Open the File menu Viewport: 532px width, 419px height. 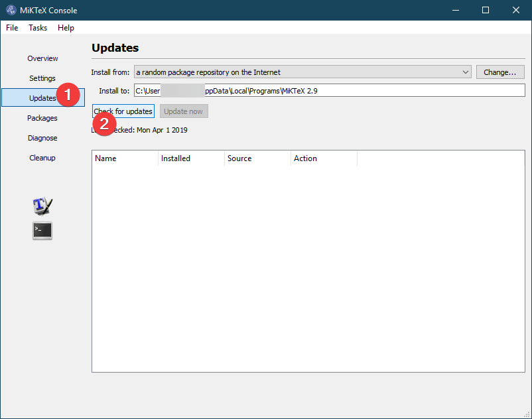click(12, 28)
